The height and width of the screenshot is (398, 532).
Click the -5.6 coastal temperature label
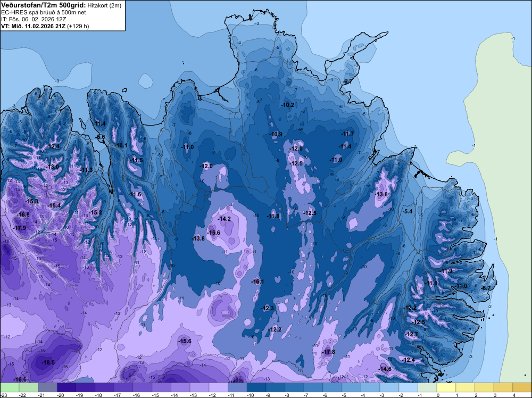[100, 137]
